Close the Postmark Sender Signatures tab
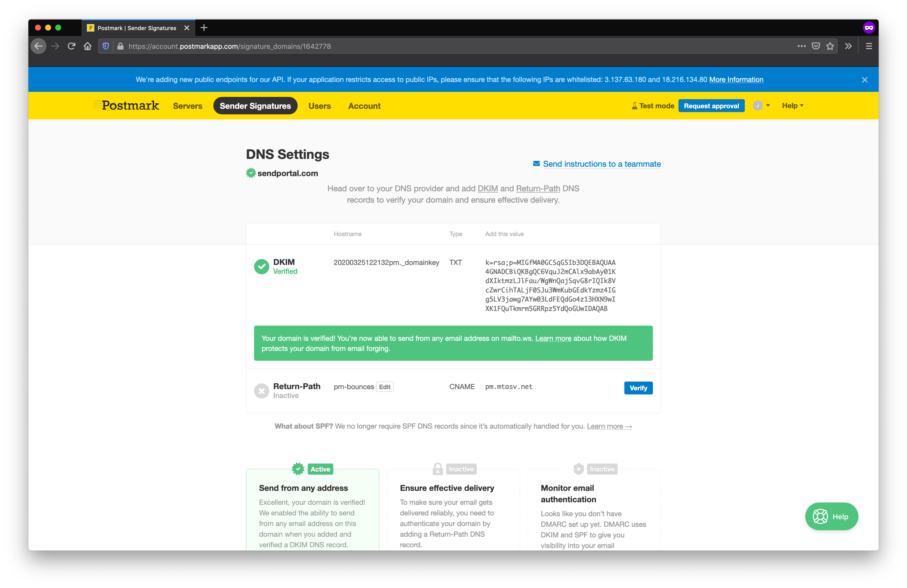Image resolution: width=907 pixels, height=588 pixels. [187, 28]
